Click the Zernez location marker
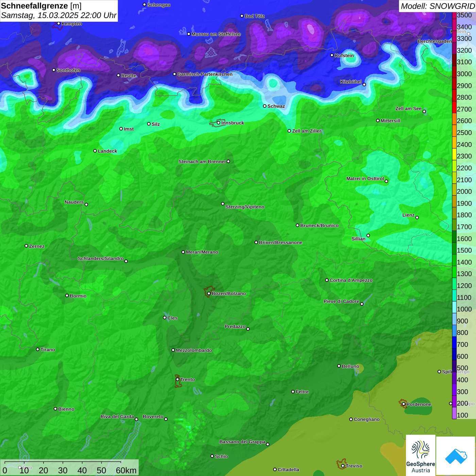The width and height of the screenshot is (476, 476). [x=27, y=246]
